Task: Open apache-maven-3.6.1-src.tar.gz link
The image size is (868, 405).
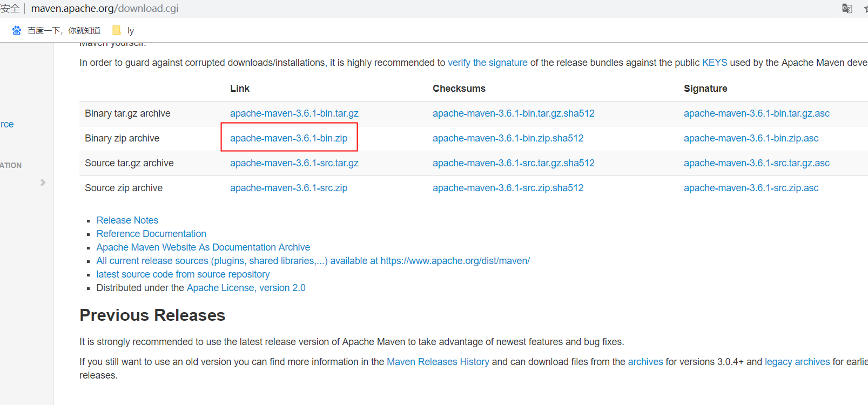Action: (294, 163)
